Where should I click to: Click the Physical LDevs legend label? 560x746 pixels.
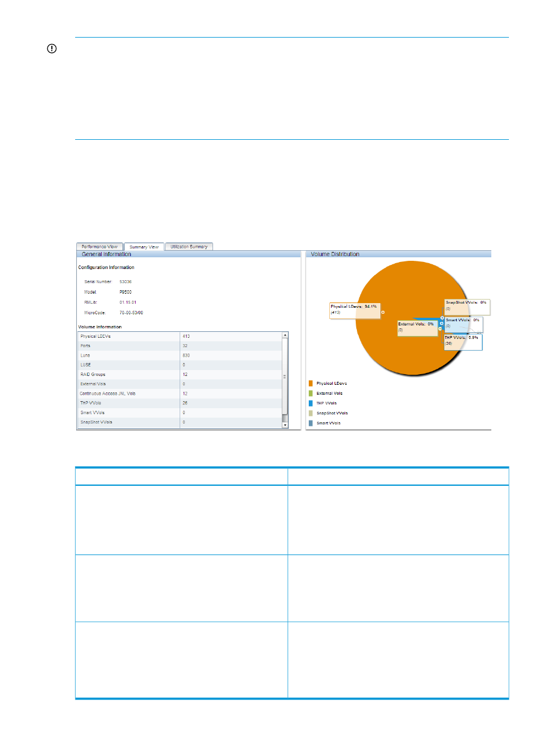tap(332, 384)
